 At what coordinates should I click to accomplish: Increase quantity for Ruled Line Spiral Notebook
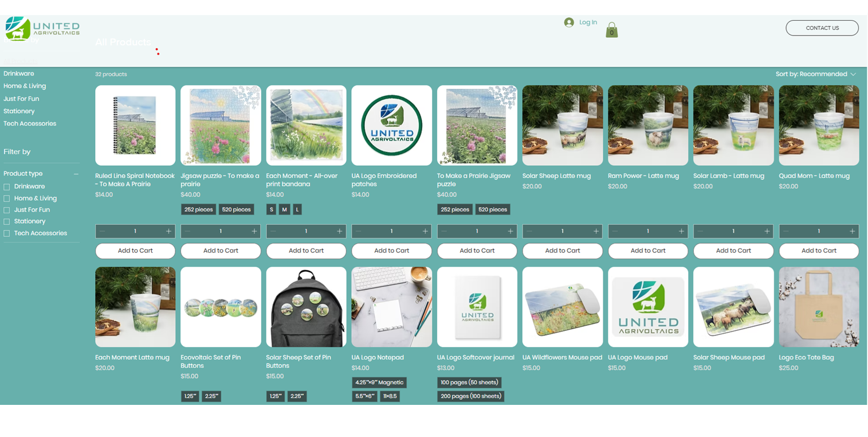coord(168,231)
